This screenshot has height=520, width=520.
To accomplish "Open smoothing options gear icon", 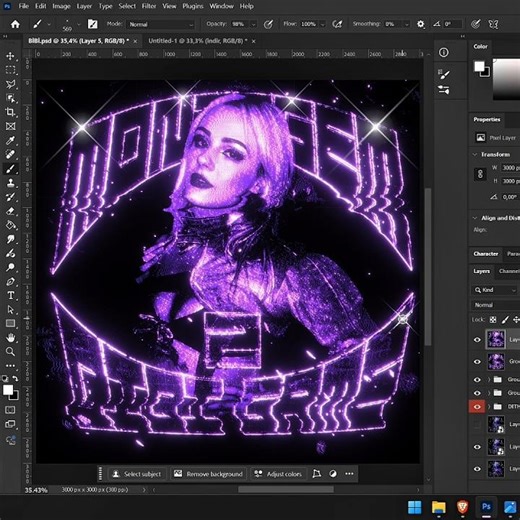I will coord(421,24).
